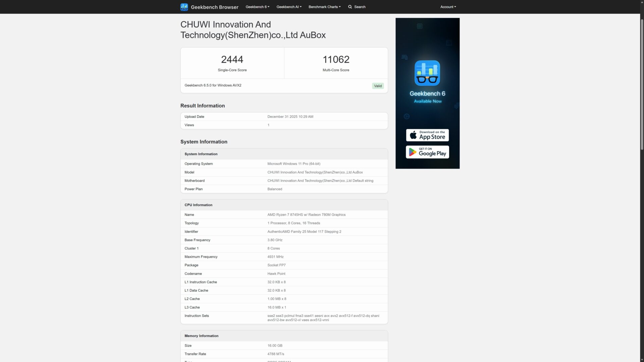The height and width of the screenshot is (362, 644).
Task: Click the AMD Ryzen 7 8745HS processor name
Action: (306, 215)
